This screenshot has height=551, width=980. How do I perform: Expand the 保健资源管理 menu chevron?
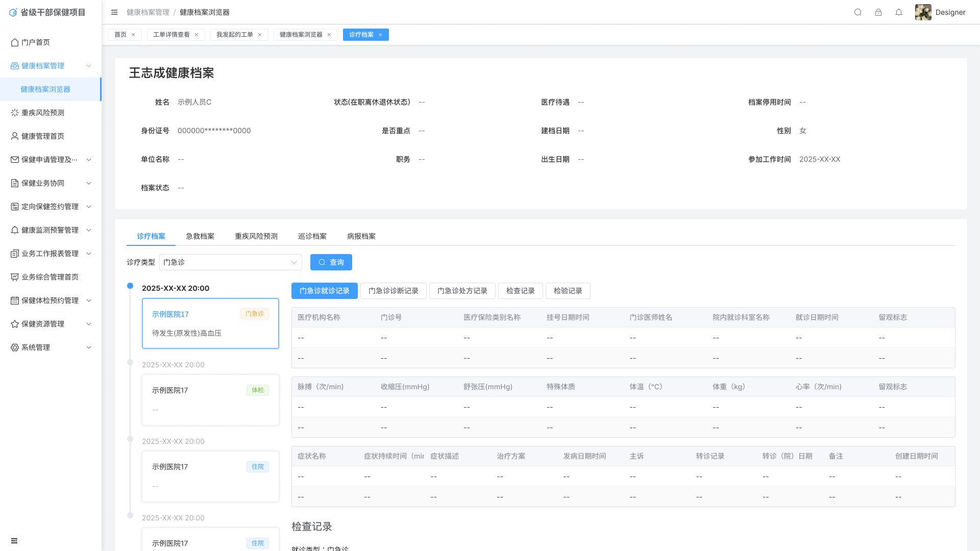click(x=89, y=324)
